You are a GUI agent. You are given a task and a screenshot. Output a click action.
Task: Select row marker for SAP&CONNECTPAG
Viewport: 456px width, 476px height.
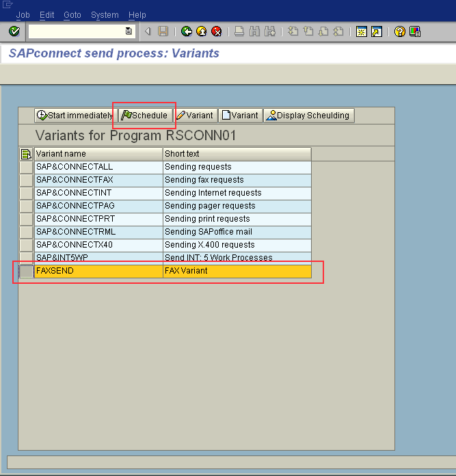coord(27,207)
